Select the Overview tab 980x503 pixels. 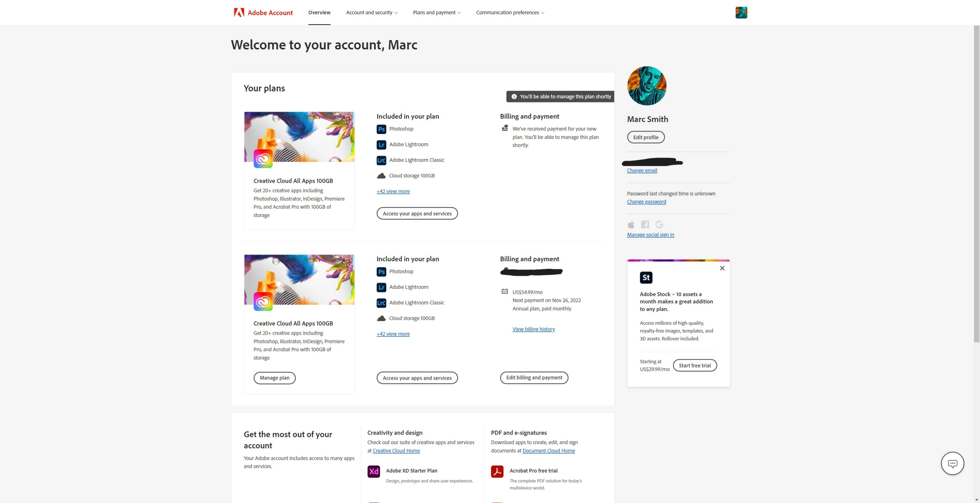pyautogui.click(x=319, y=13)
